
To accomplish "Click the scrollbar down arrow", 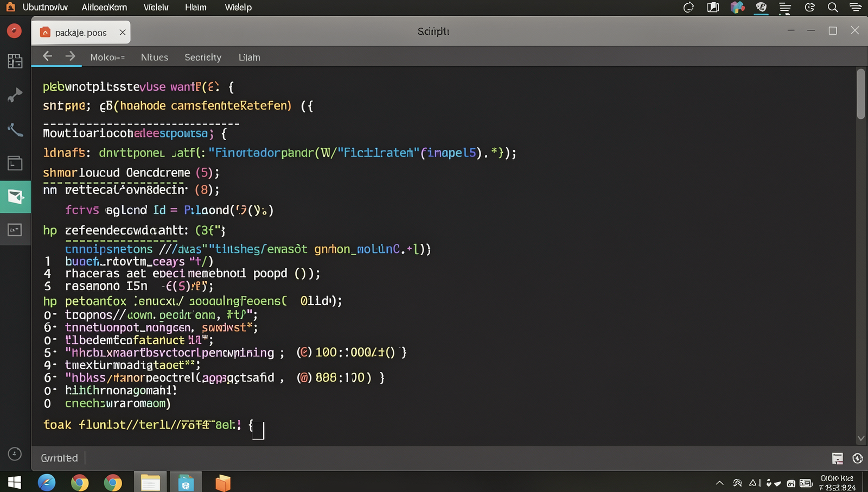I will [x=861, y=438].
